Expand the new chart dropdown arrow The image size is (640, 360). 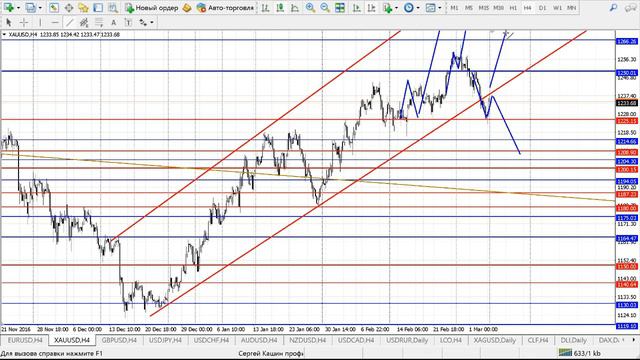pos(18,8)
